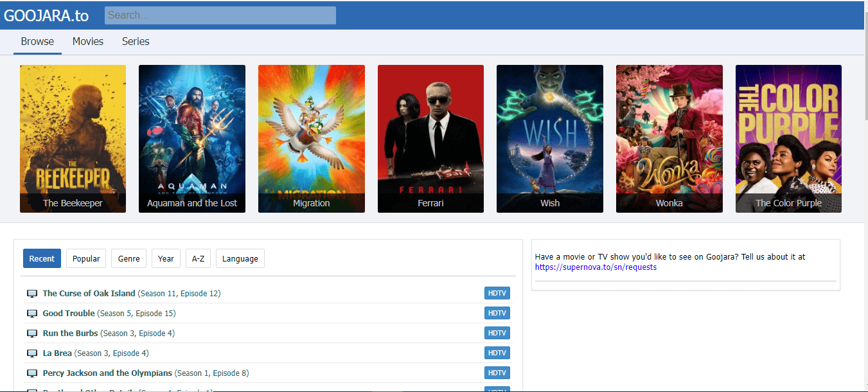Focus the Search input field
The image size is (868, 392).
220,15
